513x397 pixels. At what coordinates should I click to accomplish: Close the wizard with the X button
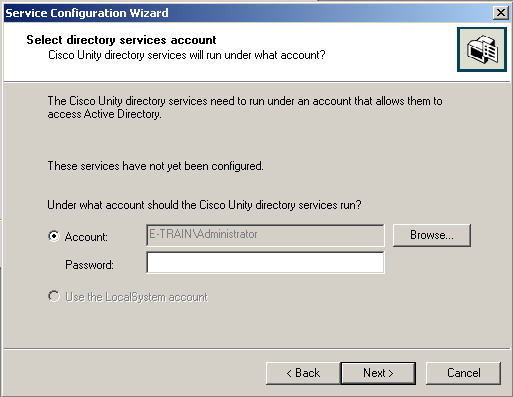[x=501, y=13]
